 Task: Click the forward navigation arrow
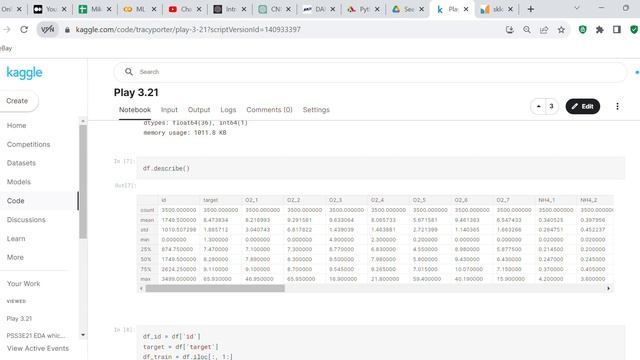pos(7,29)
